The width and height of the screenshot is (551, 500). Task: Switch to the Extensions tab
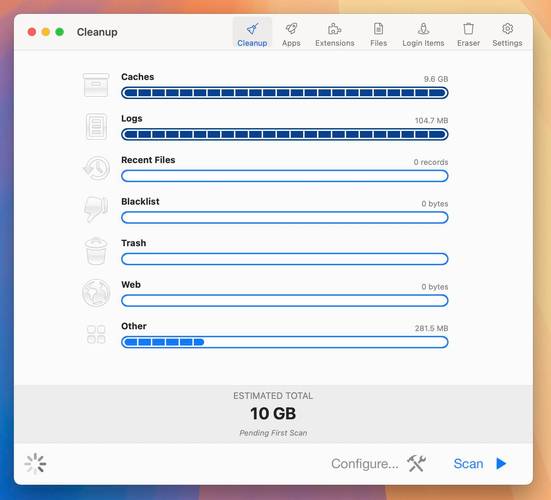click(335, 34)
